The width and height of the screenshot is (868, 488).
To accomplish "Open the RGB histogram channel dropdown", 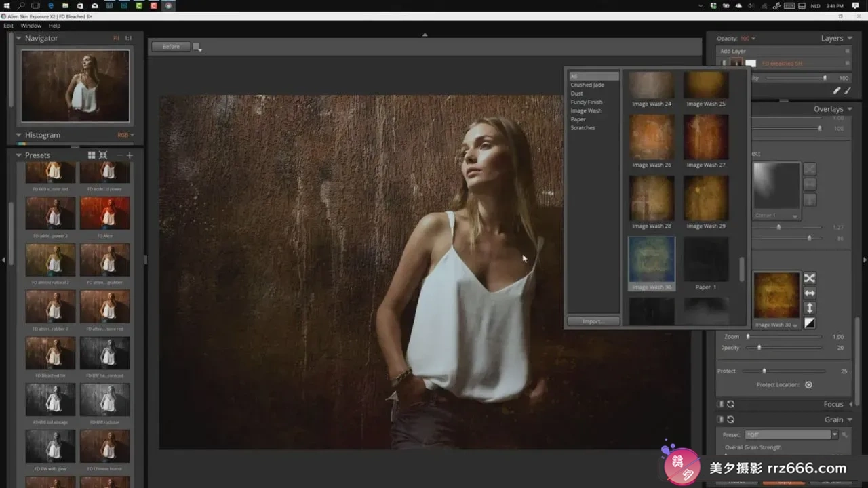I will 125,135.
